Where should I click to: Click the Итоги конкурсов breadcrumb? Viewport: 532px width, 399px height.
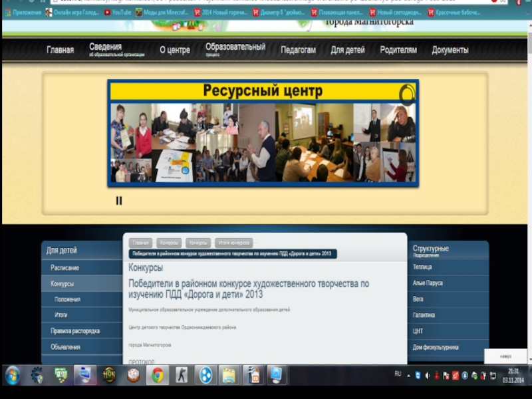pyautogui.click(x=233, y=243)
